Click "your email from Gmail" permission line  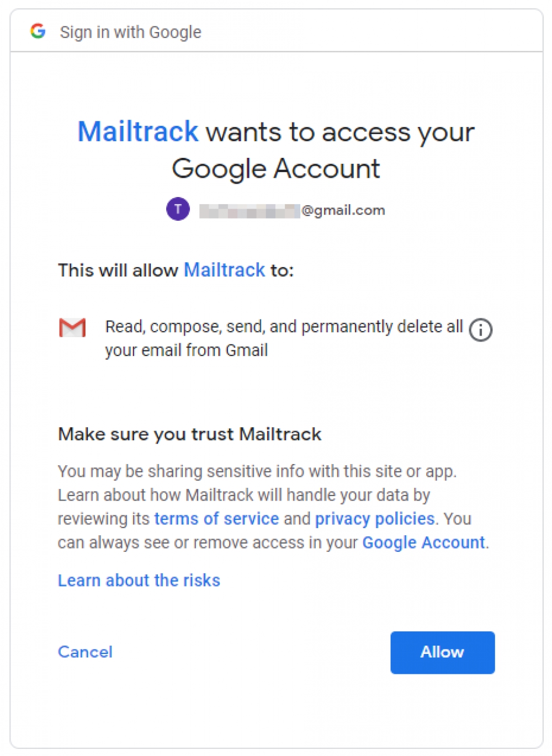tap(187, 350)
